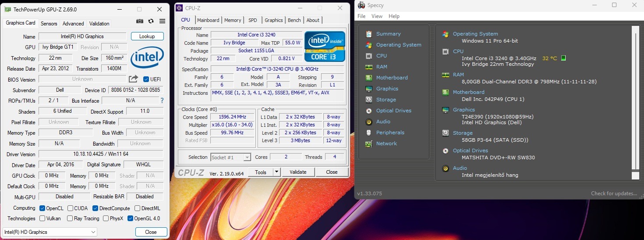Click the GPU-Z refresh icon
Image resolution: width=644 pixels, height=240 pixels.
151,21
